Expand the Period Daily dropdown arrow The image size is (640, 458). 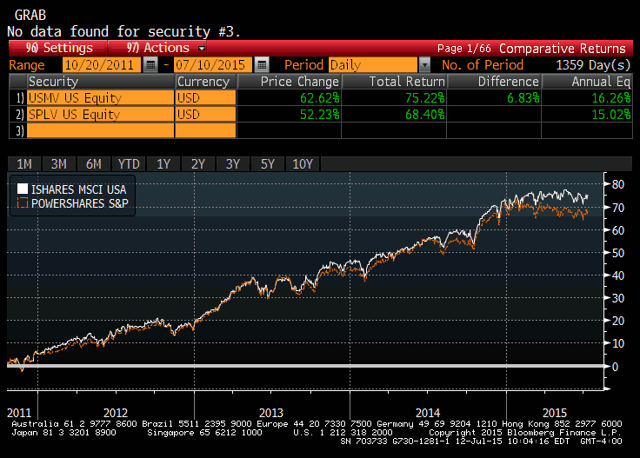(425, 64)
